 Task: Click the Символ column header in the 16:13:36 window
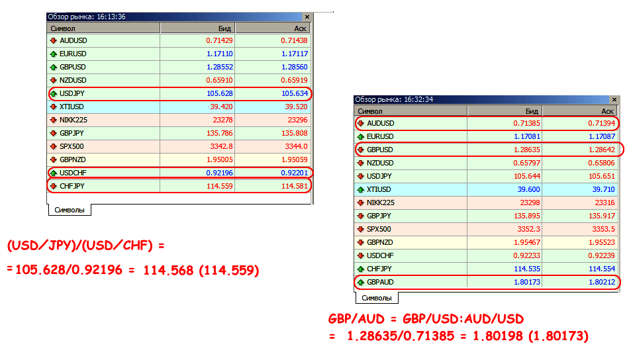click(103, 28)
